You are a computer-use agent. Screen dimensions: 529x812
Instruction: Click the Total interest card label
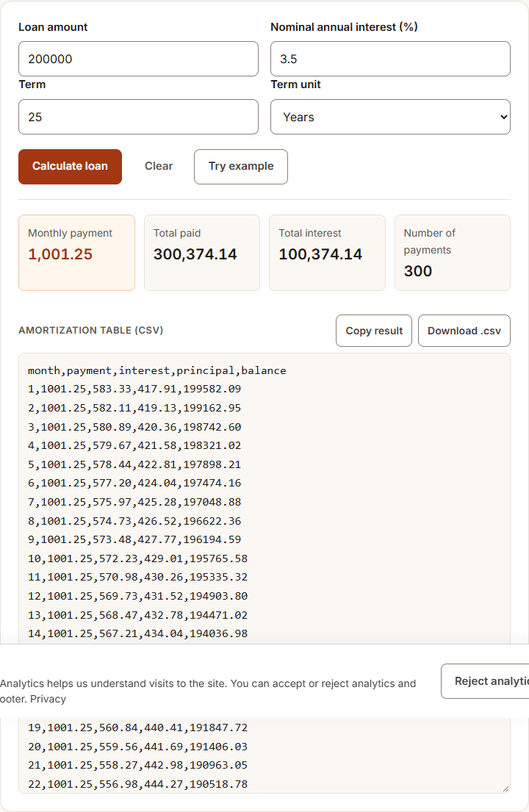coord(310,233)
